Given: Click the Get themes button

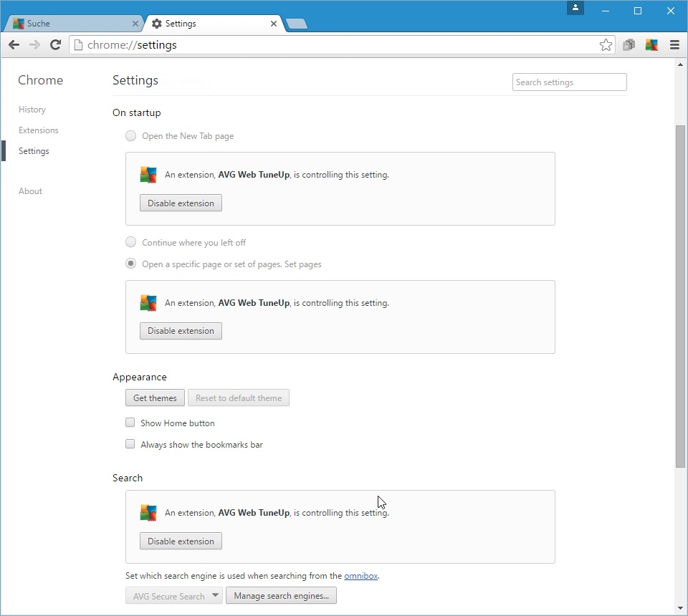Looking at the screenshot, I should coord(155,398).
